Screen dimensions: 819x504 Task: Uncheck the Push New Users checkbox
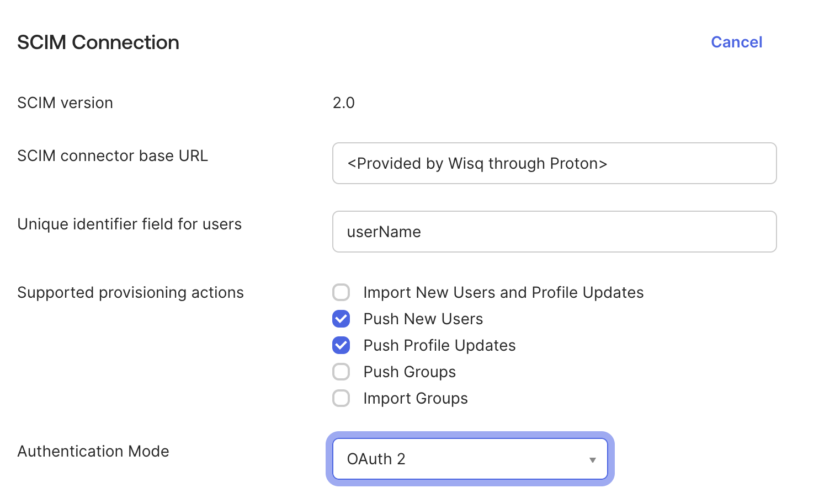[341, 319]
